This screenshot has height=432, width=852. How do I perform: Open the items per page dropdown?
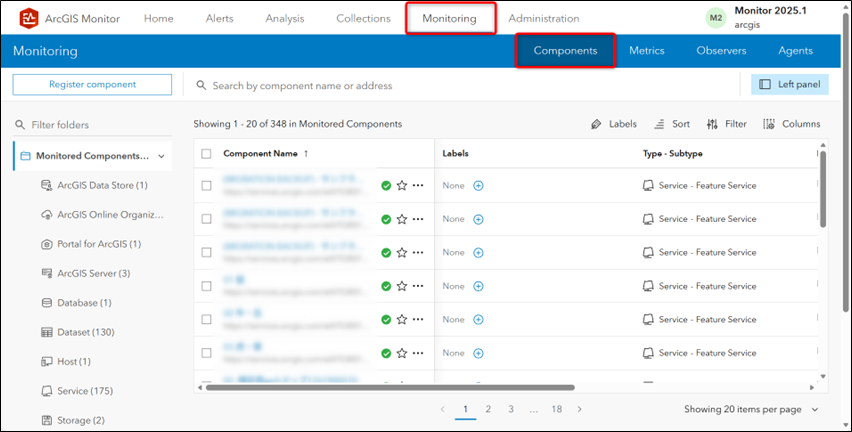tap(751, 409)
